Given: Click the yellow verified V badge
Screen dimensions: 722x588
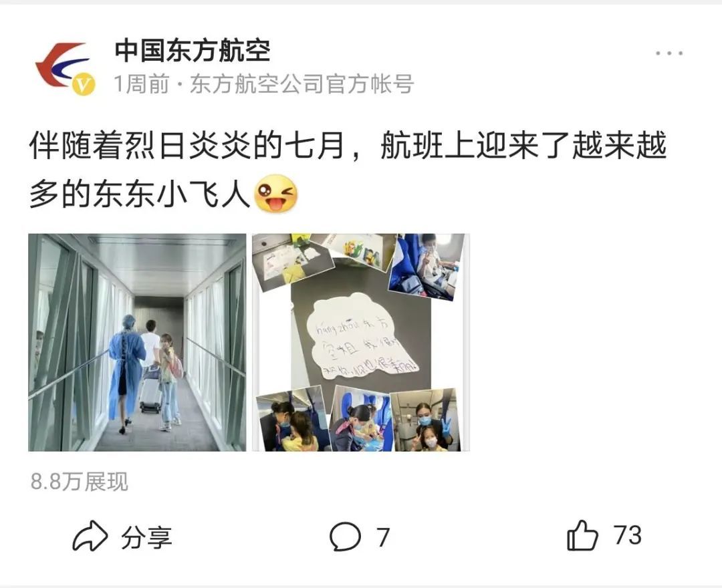Looking at the screenshot, I should (84, 85).
